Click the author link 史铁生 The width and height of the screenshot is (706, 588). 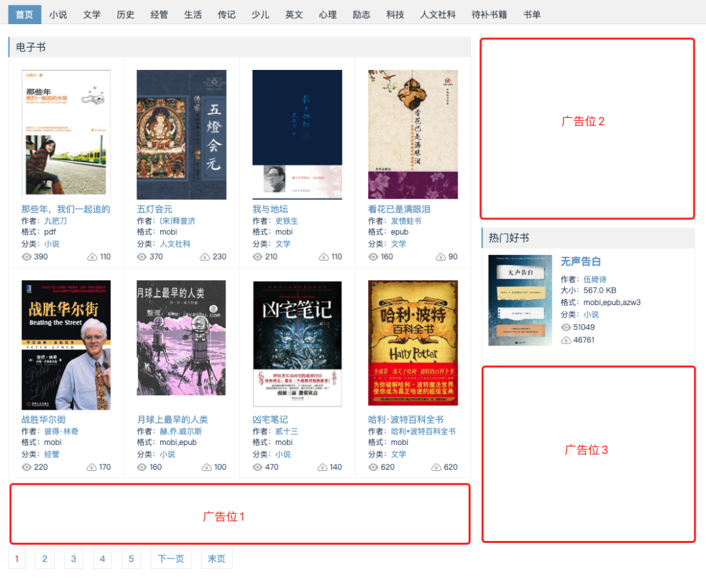point(285,221)
